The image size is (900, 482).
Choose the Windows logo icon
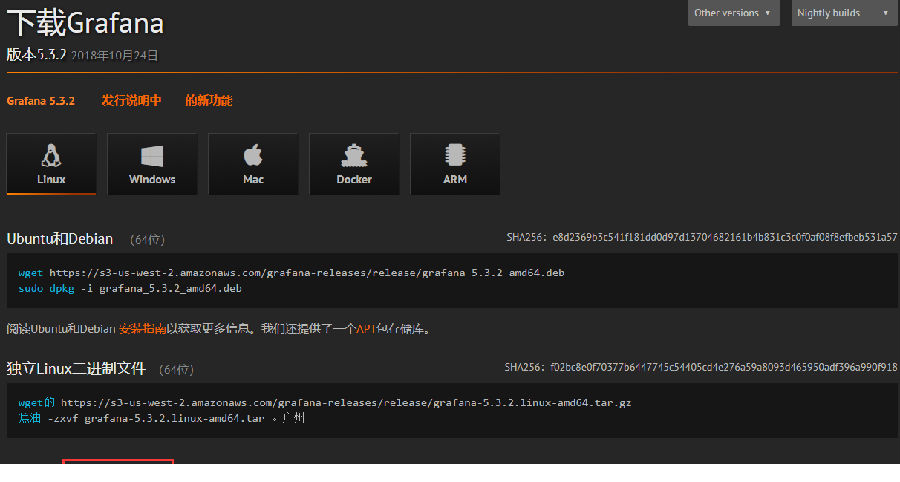[152, 156]
